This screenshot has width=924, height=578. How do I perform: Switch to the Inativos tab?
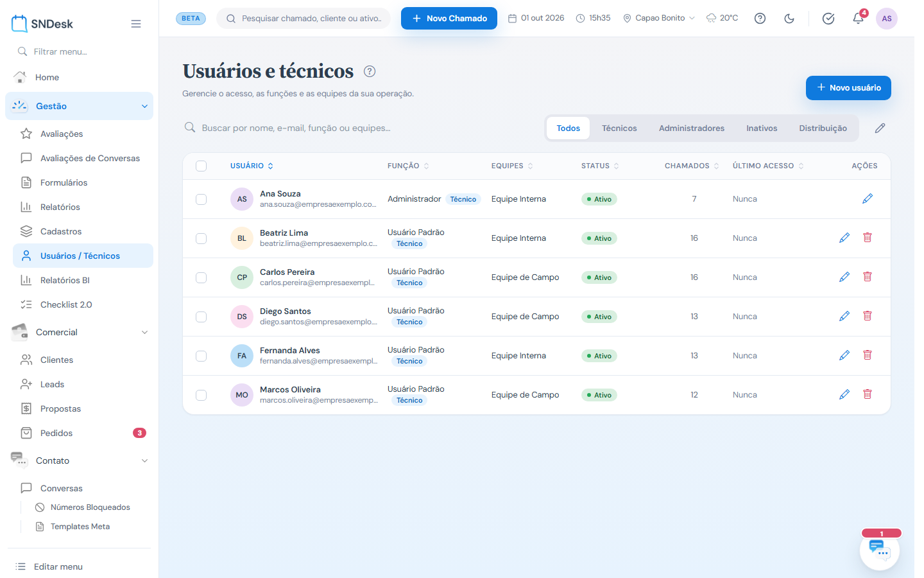[762, 128]
